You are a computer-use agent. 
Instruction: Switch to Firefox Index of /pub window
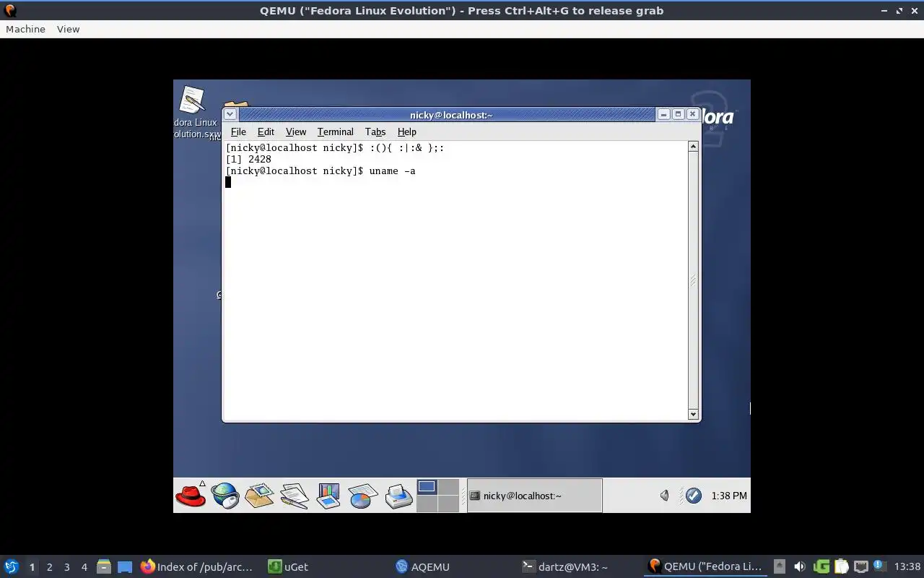[197, 566]
